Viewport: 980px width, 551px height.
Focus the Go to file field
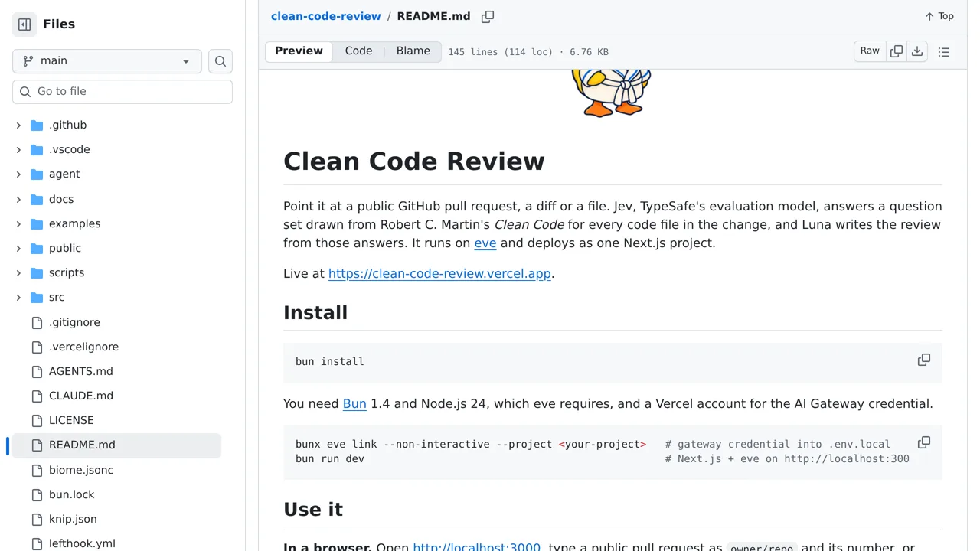pos(122,92)
